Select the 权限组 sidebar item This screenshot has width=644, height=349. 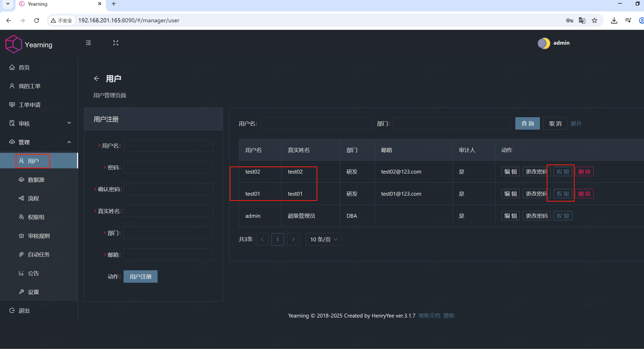pos(36,217)
